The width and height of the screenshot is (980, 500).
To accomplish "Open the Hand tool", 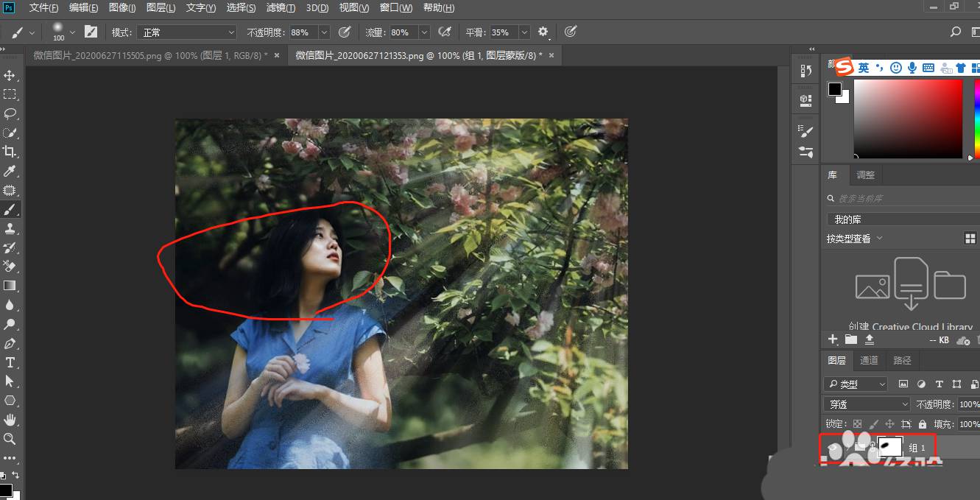I will pos(10,420).
